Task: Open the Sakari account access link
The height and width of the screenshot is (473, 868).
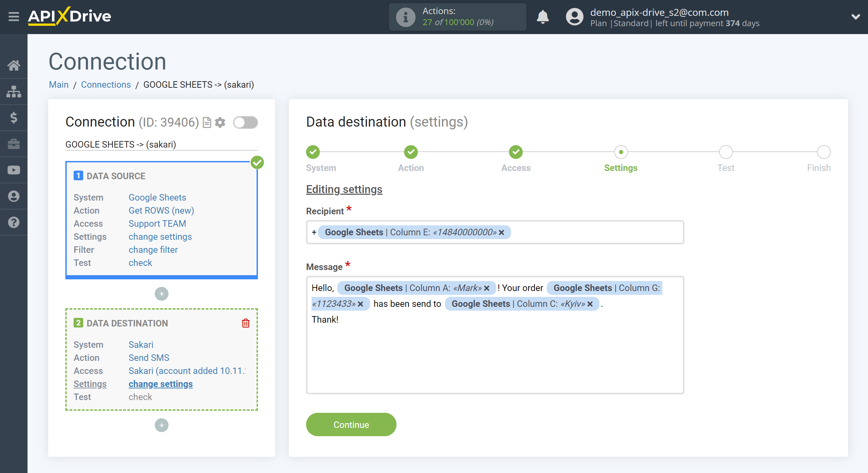Action: click(187, 371)
